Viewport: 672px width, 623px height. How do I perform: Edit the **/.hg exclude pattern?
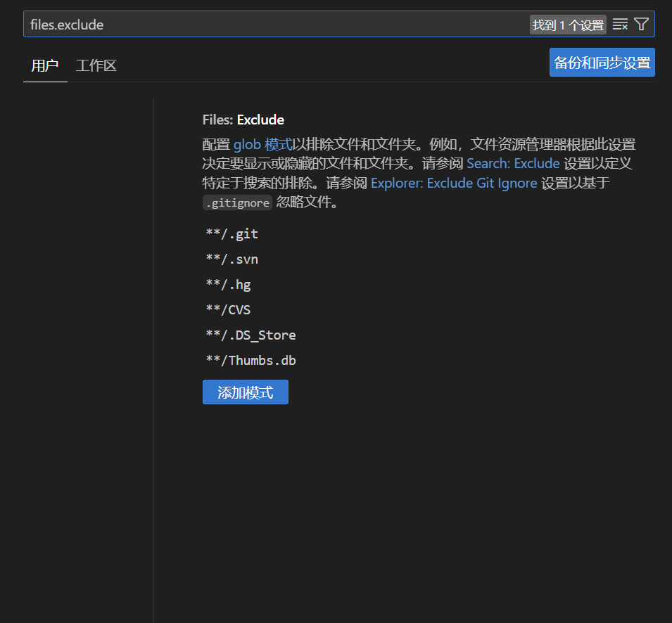click(228, 284)
